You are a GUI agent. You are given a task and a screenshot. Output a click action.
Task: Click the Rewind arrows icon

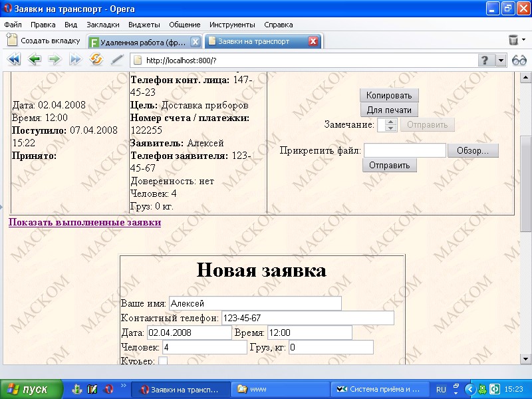pos(14,59)
